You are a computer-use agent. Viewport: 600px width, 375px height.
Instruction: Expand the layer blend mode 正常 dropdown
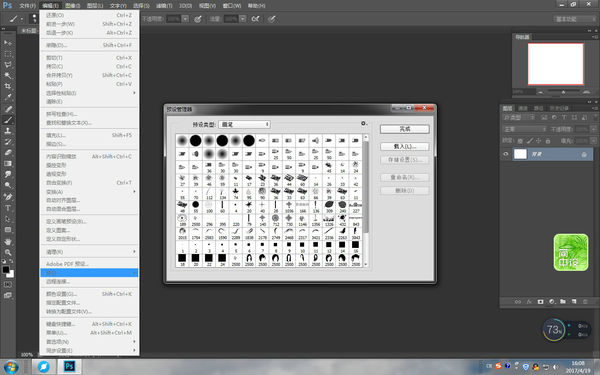pos(524,129)
